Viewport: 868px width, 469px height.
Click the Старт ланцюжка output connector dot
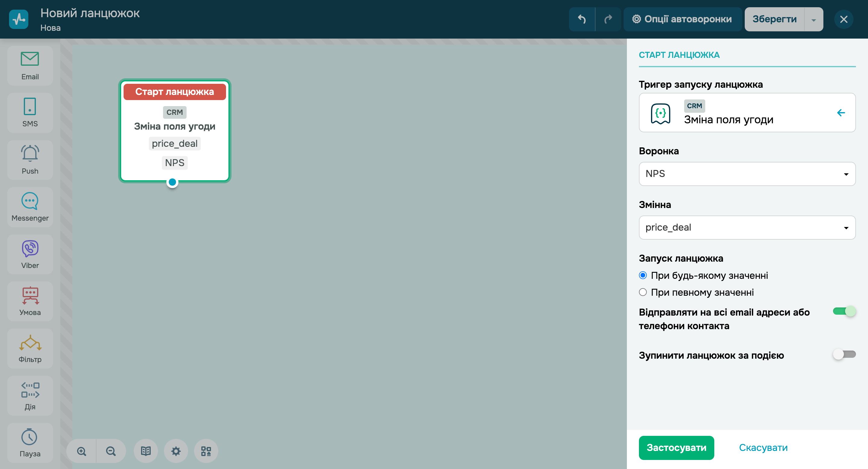(172, 182)
